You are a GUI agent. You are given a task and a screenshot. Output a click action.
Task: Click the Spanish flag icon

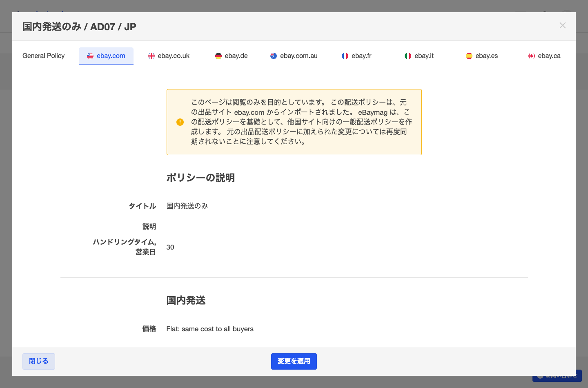click(469, 56)
